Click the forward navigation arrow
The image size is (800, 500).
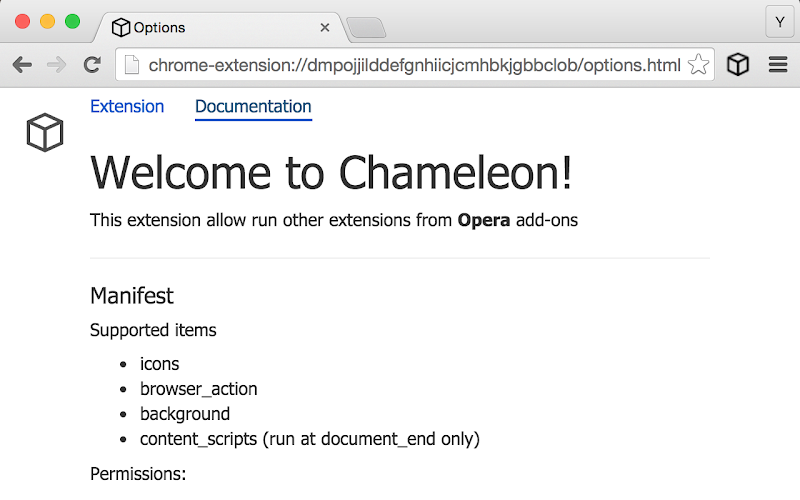coord(57,65)
